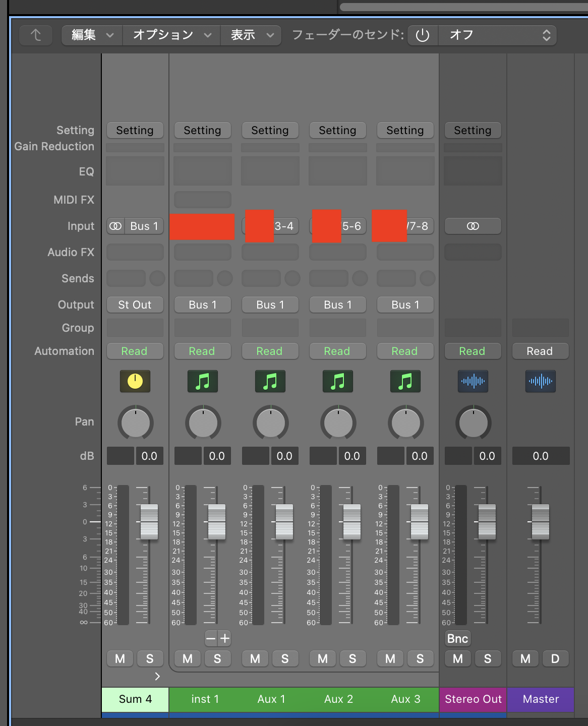The image size is (588, 726).
Task: Solo the inst 1 channel strip
Action: (217, 659)
